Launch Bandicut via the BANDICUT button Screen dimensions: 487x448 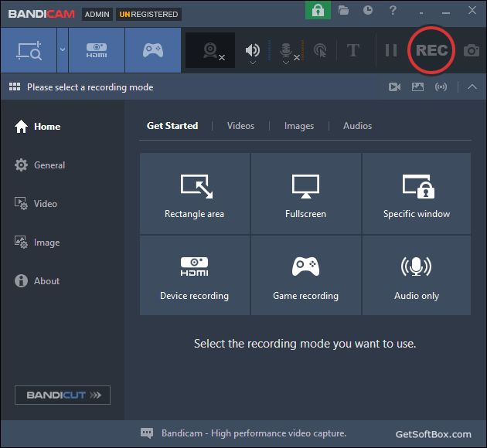[63, 395]
